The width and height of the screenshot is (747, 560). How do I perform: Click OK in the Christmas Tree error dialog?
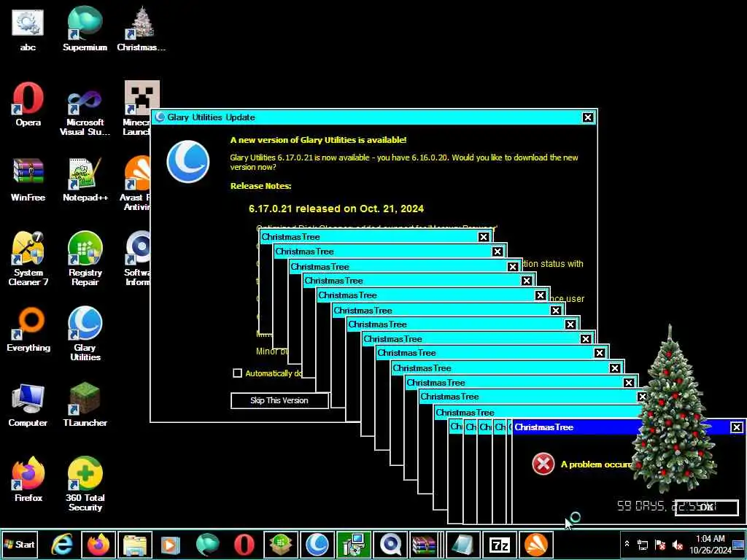click(x=706, y=507)
